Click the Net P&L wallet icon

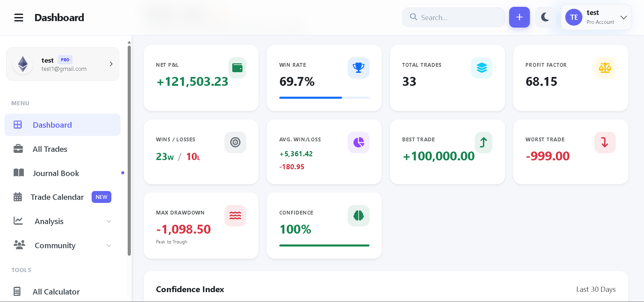(237, 68)
